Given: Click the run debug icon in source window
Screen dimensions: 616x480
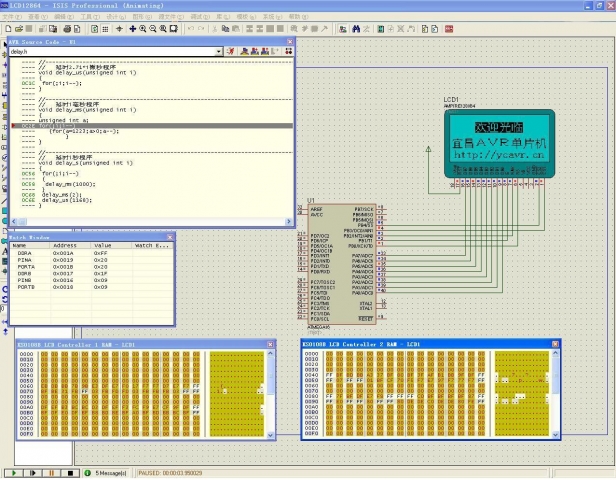Looking at the screenshot, I should [x=231, y=50].
